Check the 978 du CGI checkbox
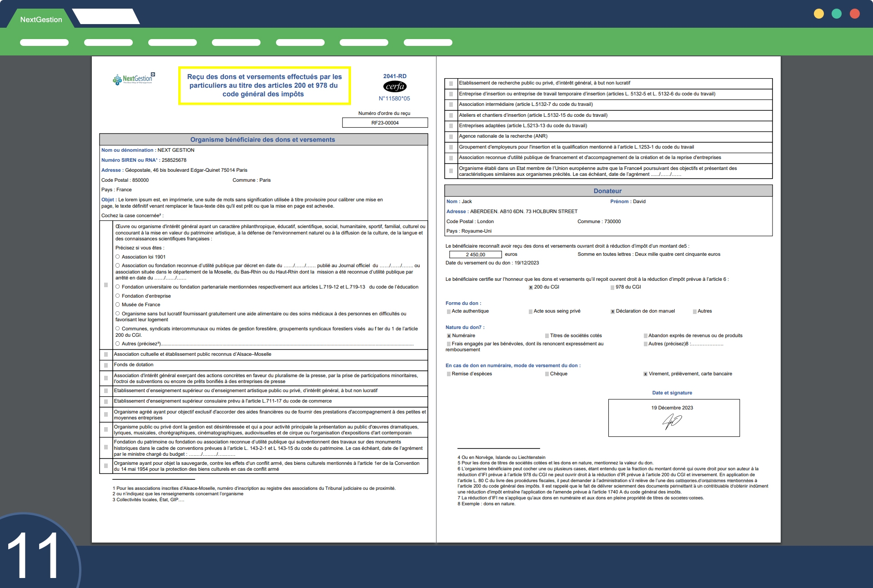The height and width of the screenshot is (588, 873). click(612, 287)
